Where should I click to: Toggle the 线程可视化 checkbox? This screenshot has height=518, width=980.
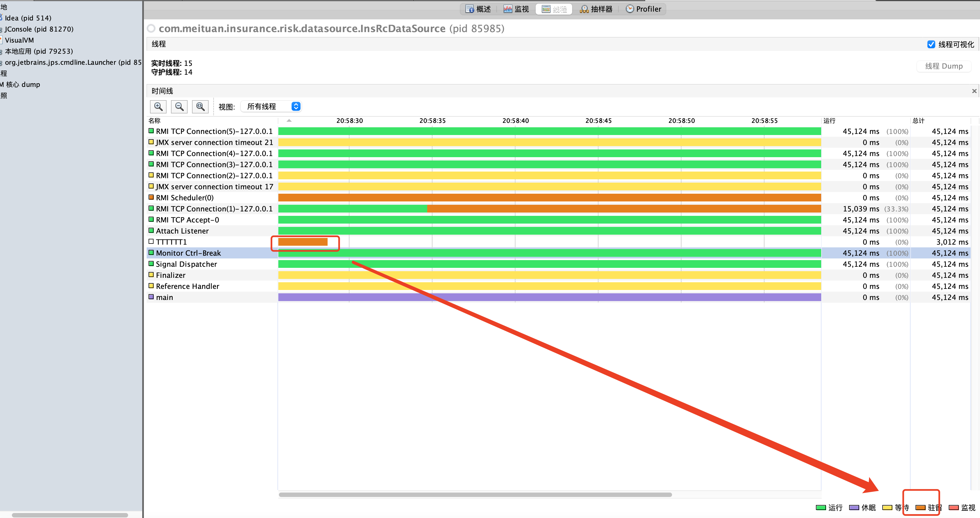[931, 45]
